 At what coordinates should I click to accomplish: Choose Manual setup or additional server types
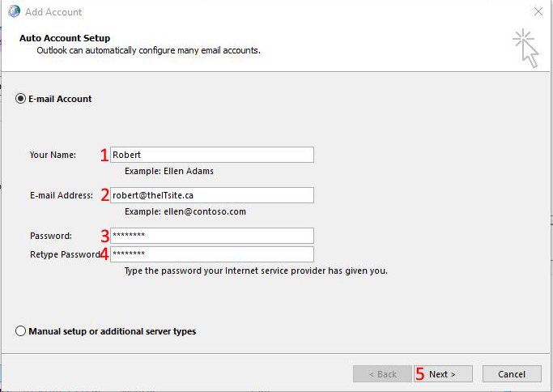[20, 331]
